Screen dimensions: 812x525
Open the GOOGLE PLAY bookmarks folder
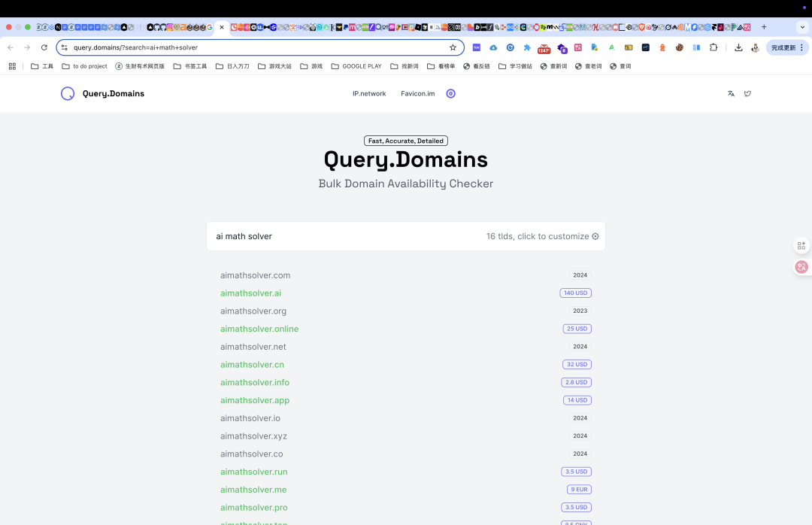[x=356, y=66]
